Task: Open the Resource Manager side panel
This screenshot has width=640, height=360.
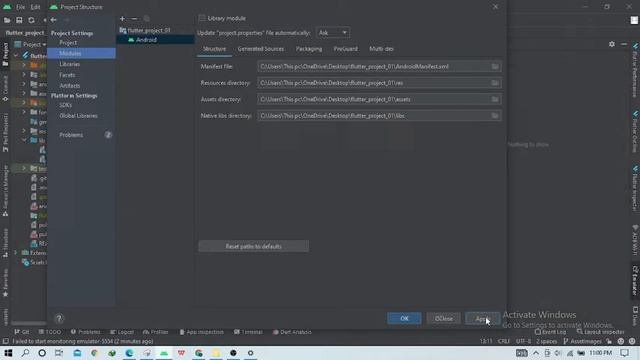Action: [5, 191]
